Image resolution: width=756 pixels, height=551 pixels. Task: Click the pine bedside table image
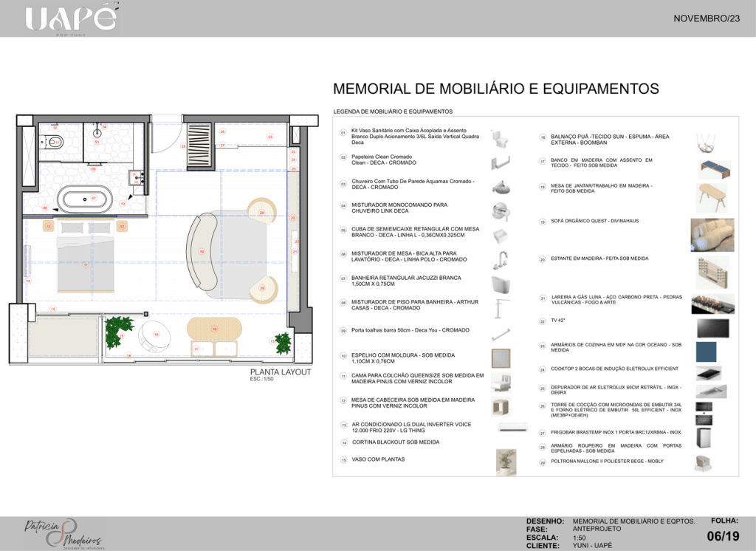(x=501, y=406)
